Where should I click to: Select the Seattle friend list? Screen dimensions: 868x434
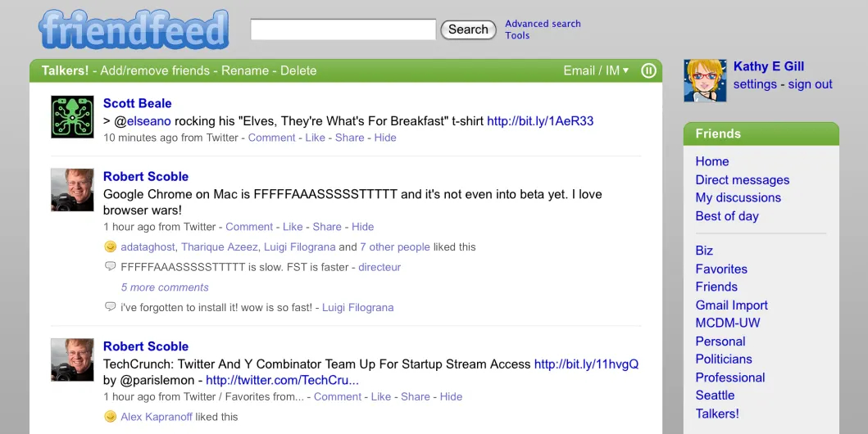[715, 396]
